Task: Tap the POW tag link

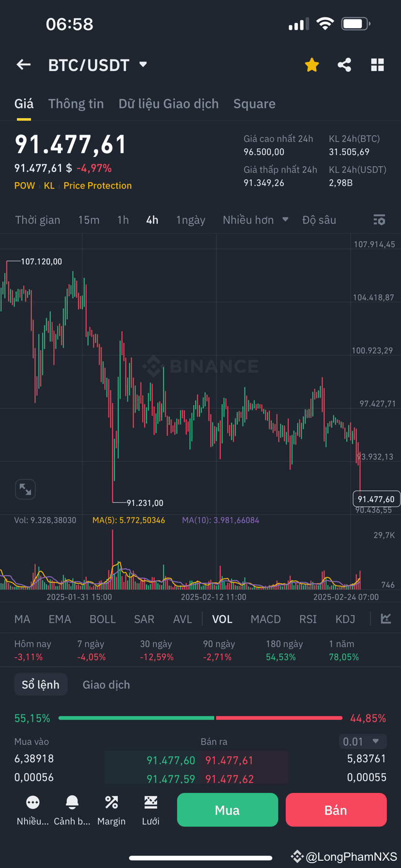Action: (25, 186)
